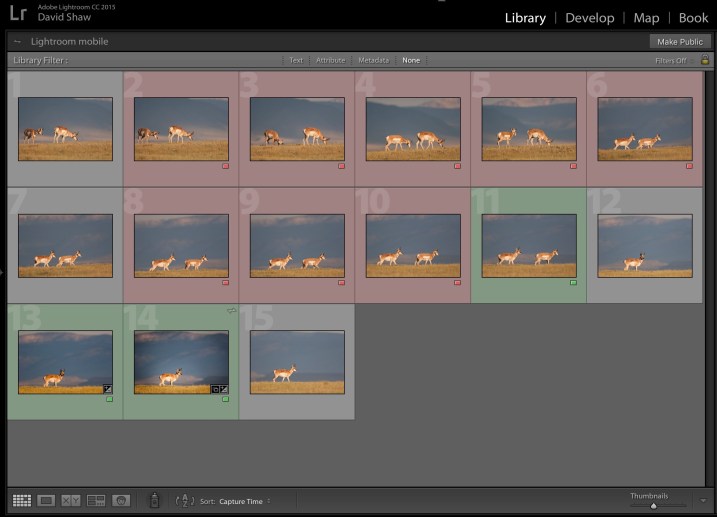This screenshot has width=717, height=517.
Task: Open the Capture Time sort dropdown
Action: (x=245, y=501)
